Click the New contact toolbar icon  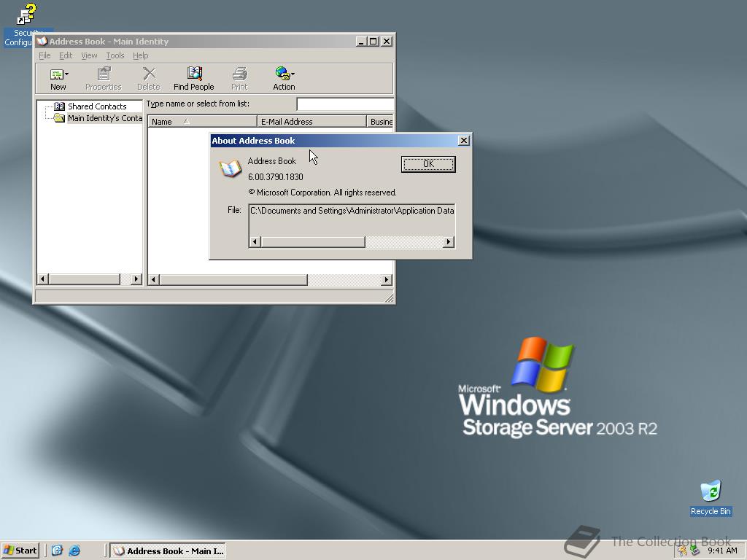coord(57,74)
